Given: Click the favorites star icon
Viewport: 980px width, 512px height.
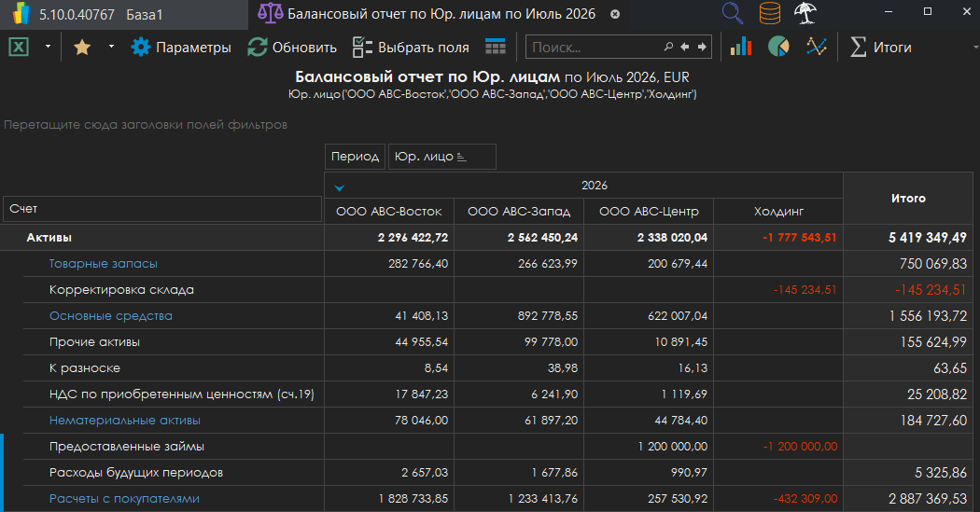Looking at the screenshot, I should click(82, 47).
